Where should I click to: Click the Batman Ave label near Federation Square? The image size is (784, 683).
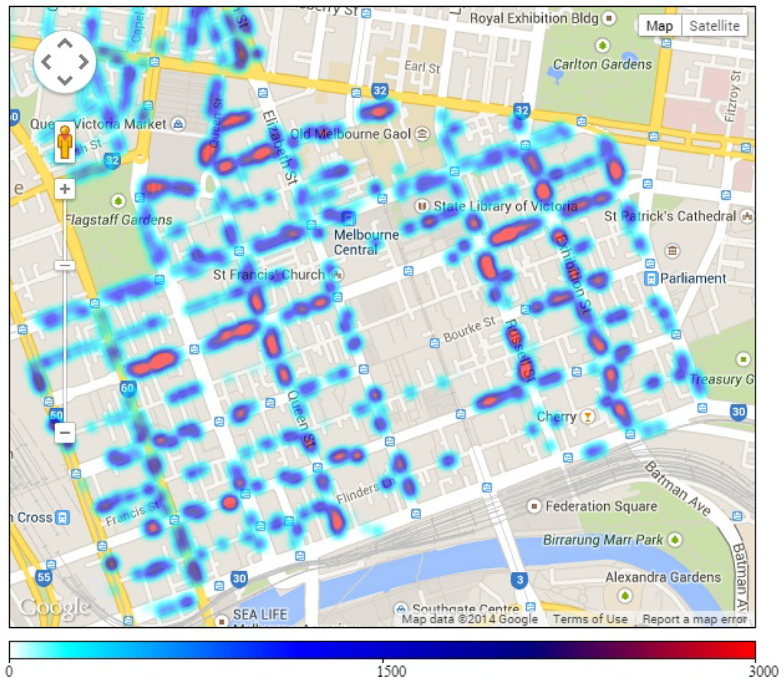tap(677, 489)
